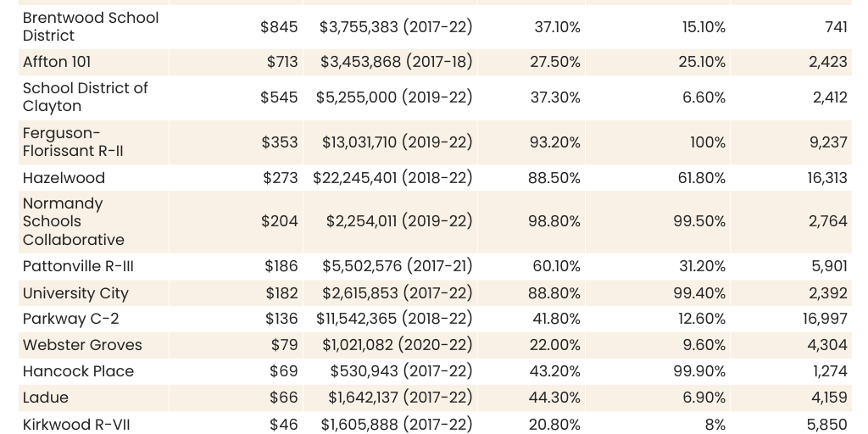The image size is (868, 434).
Task: Select the 16,997 enrollment number
Action: coord(826,320)
